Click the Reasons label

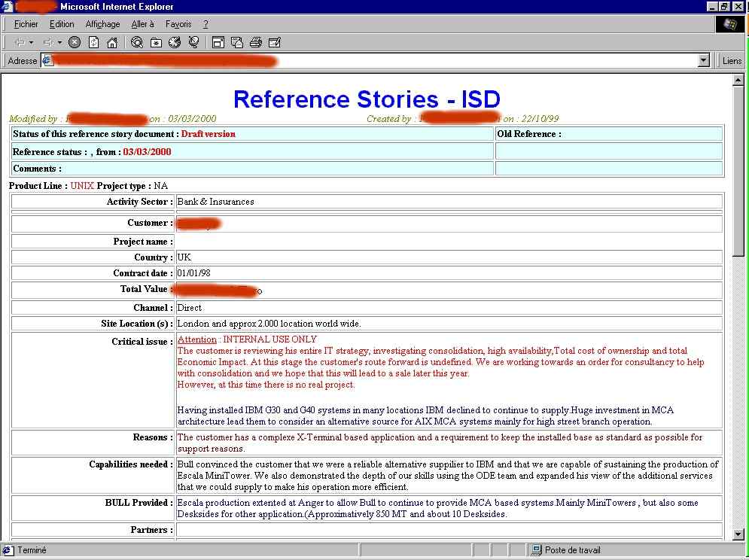coord(153,437)
